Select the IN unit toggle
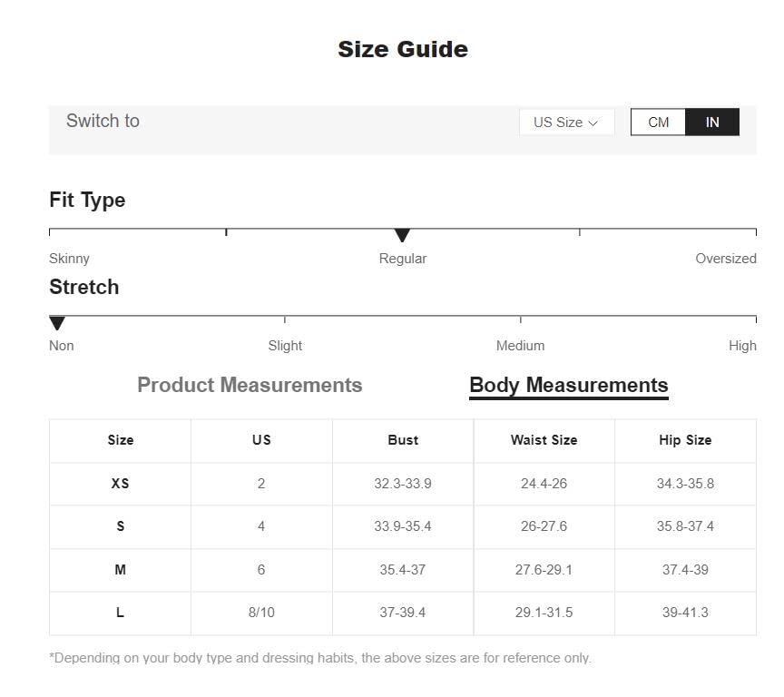This screenshot has height=697, width=784. pos(712,122)
